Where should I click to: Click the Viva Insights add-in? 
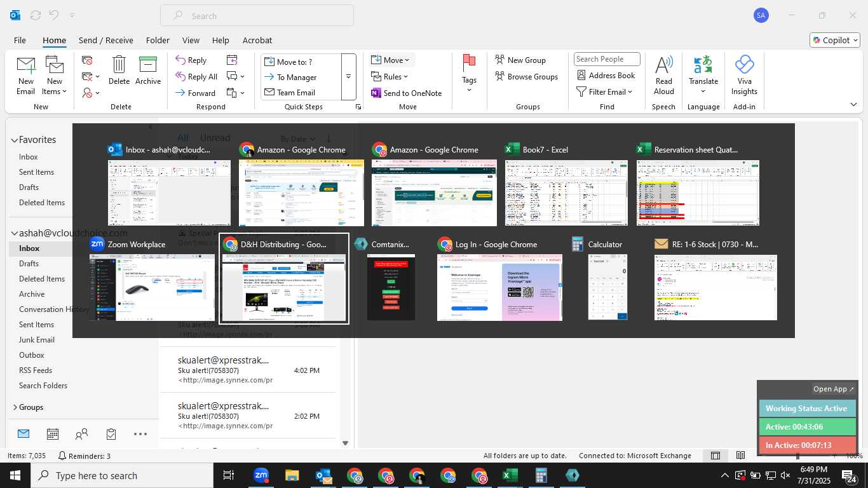(744, 75)
